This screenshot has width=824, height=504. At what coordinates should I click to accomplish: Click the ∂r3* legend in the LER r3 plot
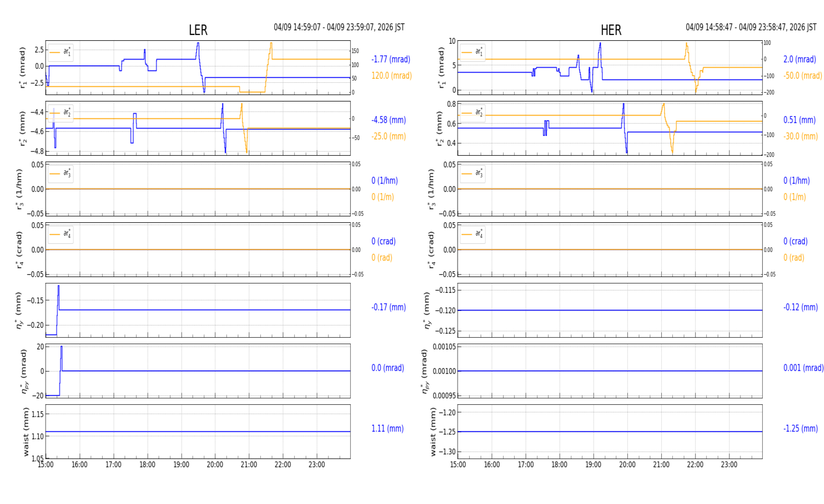(61, 174)
